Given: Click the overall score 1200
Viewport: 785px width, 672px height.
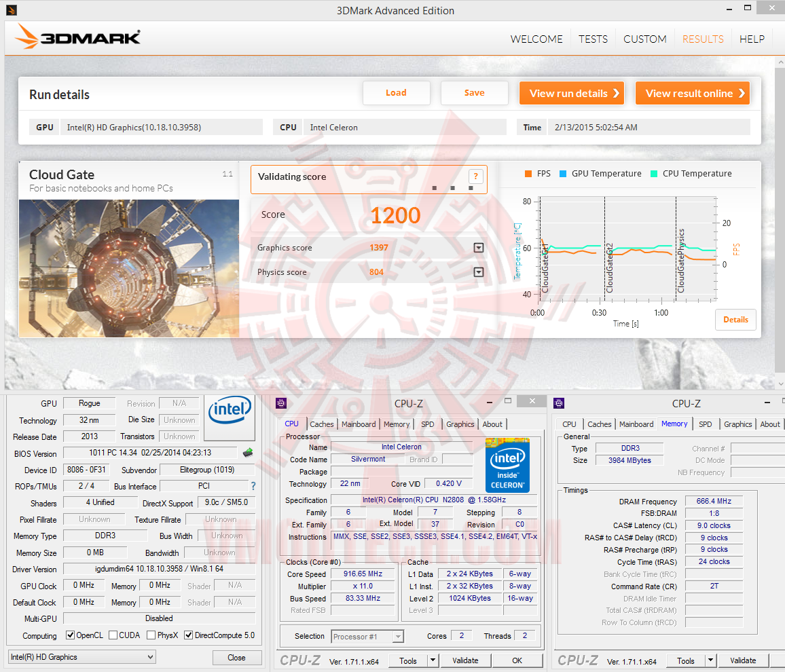Looking at the screenshot, I should tap(395, 216).
